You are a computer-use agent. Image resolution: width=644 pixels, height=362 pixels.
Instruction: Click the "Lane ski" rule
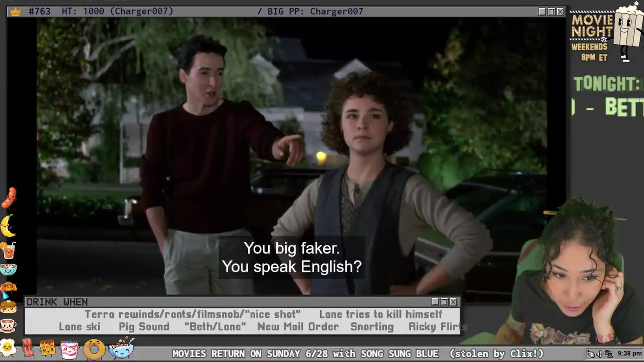click(79, 327)
